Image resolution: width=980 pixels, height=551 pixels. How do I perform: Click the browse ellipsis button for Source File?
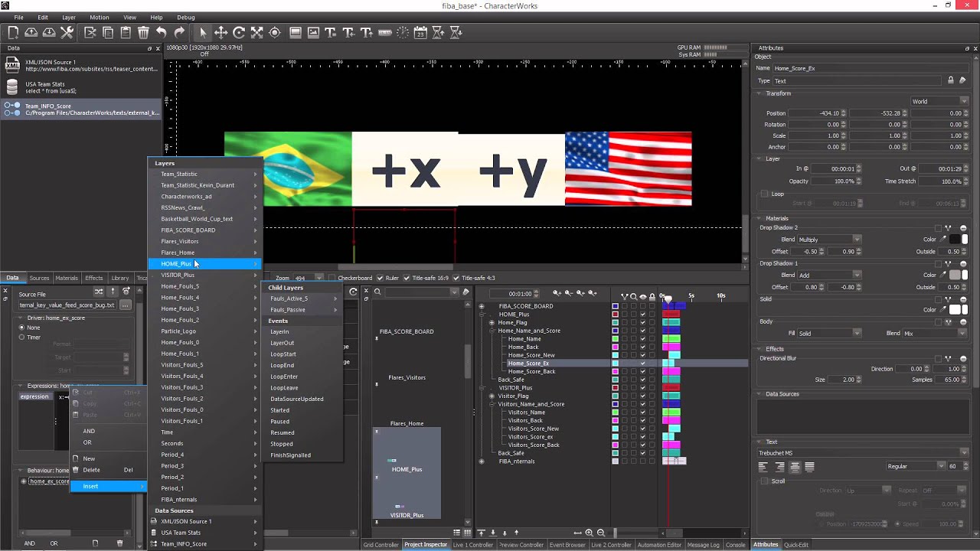[125, 305]
